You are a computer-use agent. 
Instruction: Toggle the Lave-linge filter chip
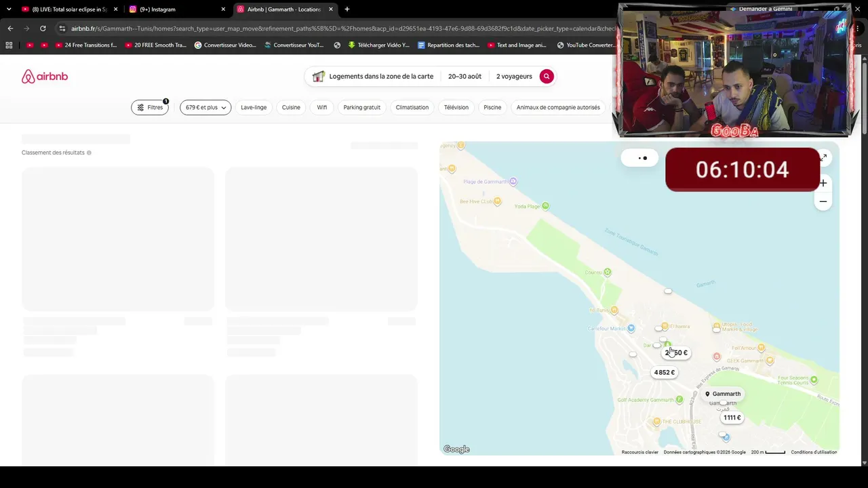254,107
